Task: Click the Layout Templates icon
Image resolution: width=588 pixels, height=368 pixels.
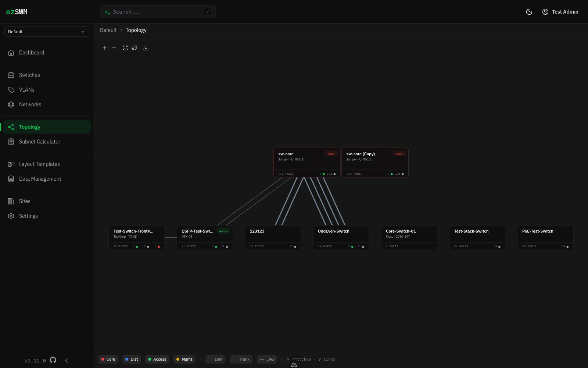Action: (x=11, y=164)
